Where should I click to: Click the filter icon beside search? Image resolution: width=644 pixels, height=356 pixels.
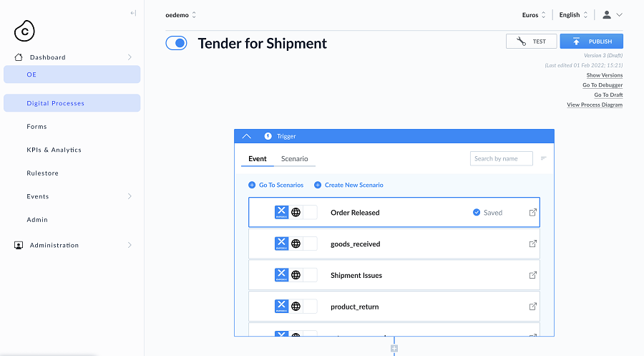pos(544,158)
